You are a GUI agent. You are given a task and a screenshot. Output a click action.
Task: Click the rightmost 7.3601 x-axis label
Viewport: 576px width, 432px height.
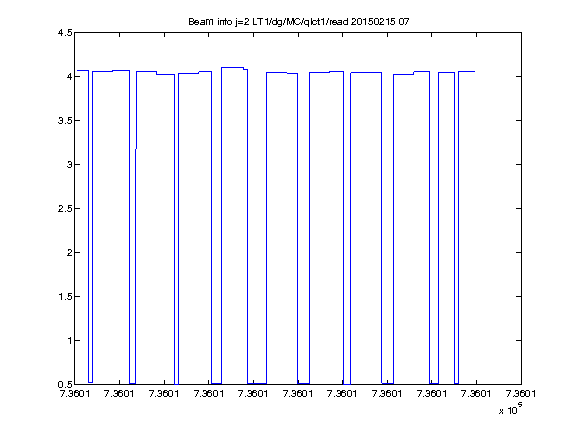521,394
